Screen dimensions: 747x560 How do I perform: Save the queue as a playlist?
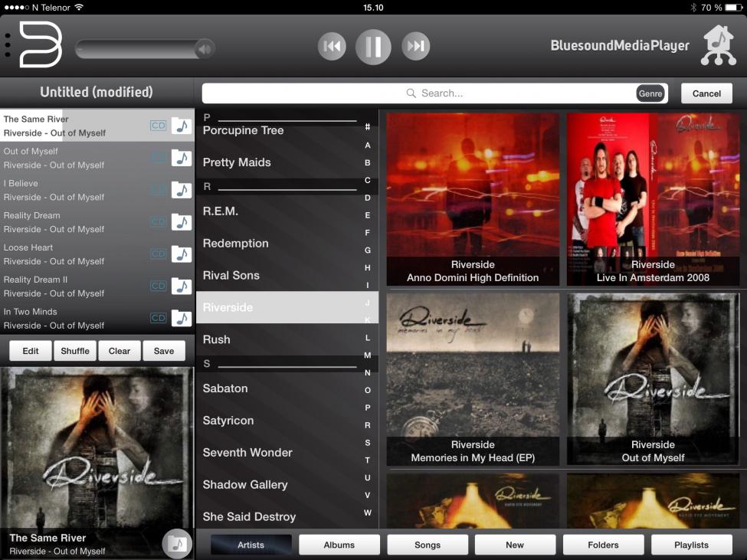pos(164,351)
